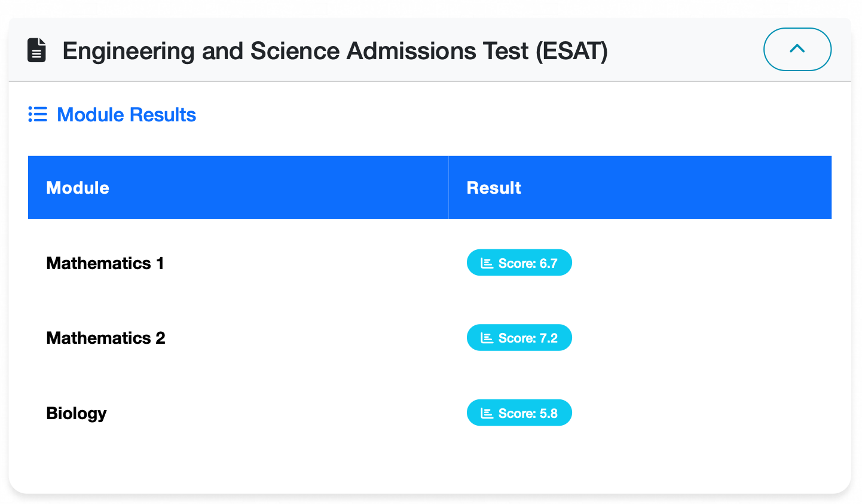Click the chart icon in the 6.7 score badge
This screenshot has height=504, width=862.
tap(487, 263)
